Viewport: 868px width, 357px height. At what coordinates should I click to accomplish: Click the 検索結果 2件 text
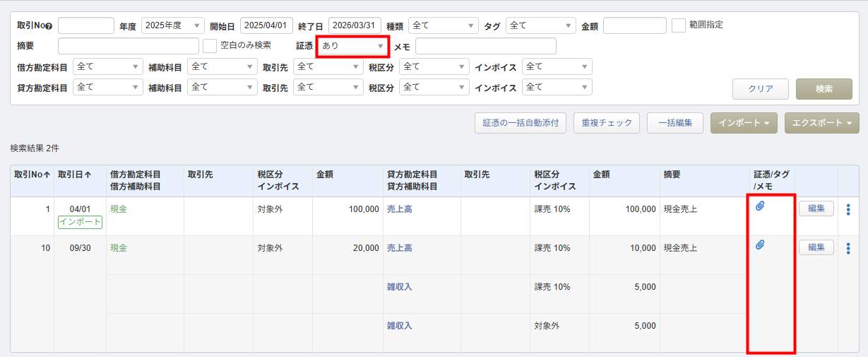point(35,148)
